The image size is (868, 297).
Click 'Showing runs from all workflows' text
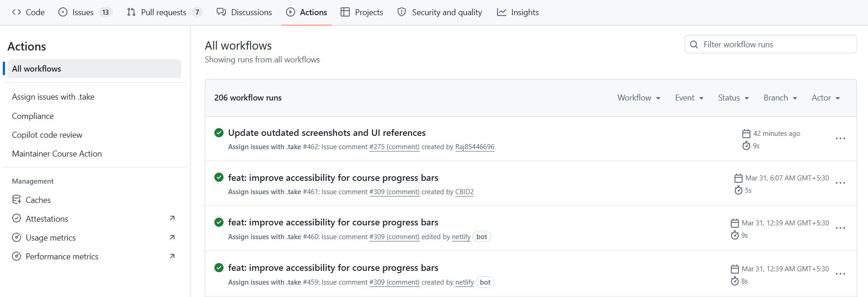(x=262, y=60)
